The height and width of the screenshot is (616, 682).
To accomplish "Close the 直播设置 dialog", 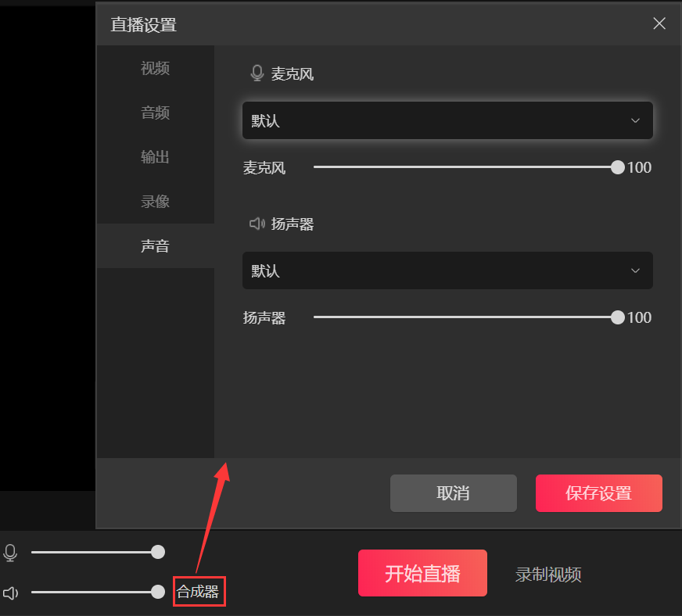I will (659, 23).
